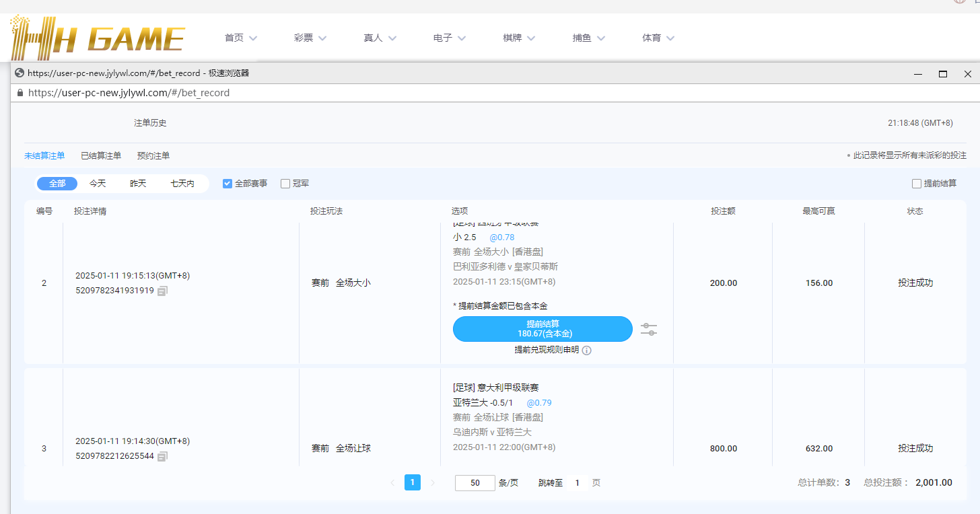This screenshot has width=980, height=514.
Task: Expand the 彩票 navigation dropdown
Action: point(310,38)
